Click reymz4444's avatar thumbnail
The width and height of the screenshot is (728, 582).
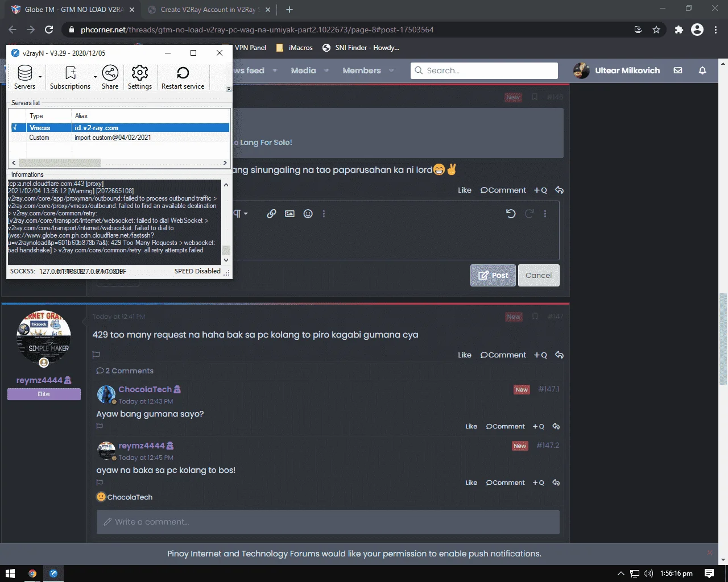click(x=106, y=450)
